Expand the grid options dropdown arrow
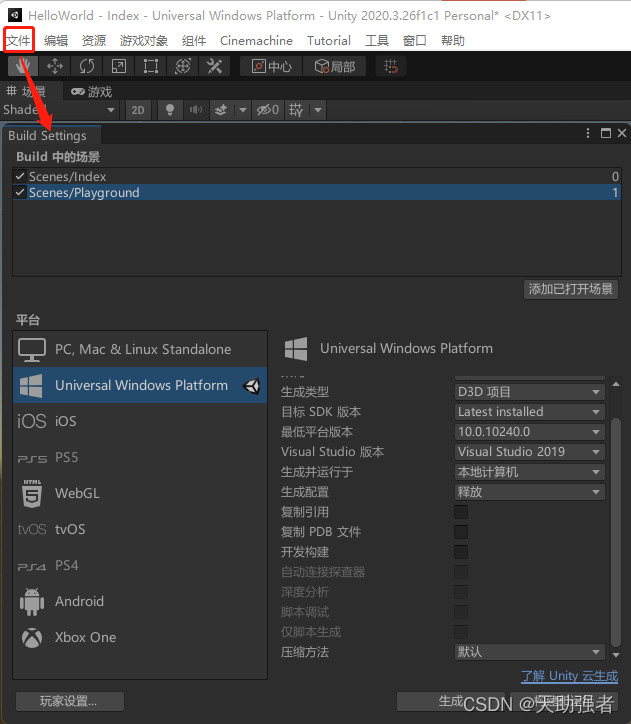Screen dimensions: 631x724 [318, 110]
